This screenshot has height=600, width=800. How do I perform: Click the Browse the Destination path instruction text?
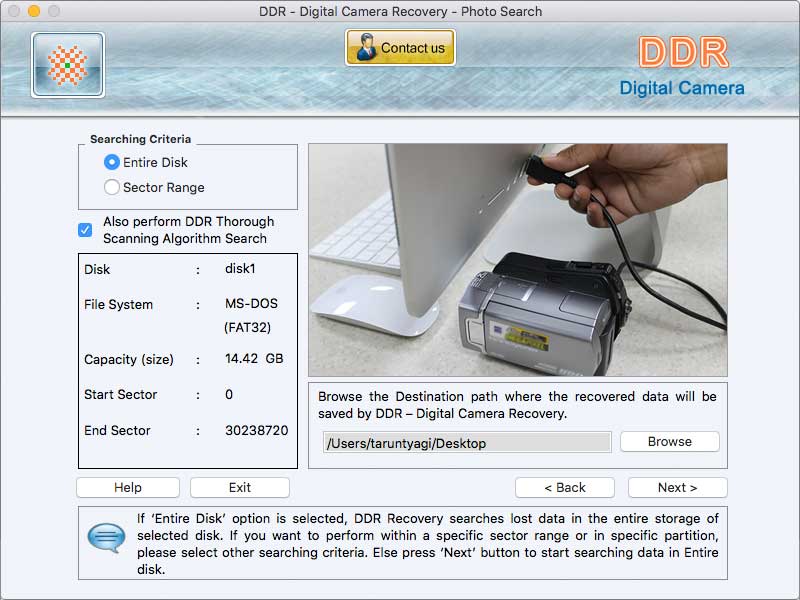517,405
